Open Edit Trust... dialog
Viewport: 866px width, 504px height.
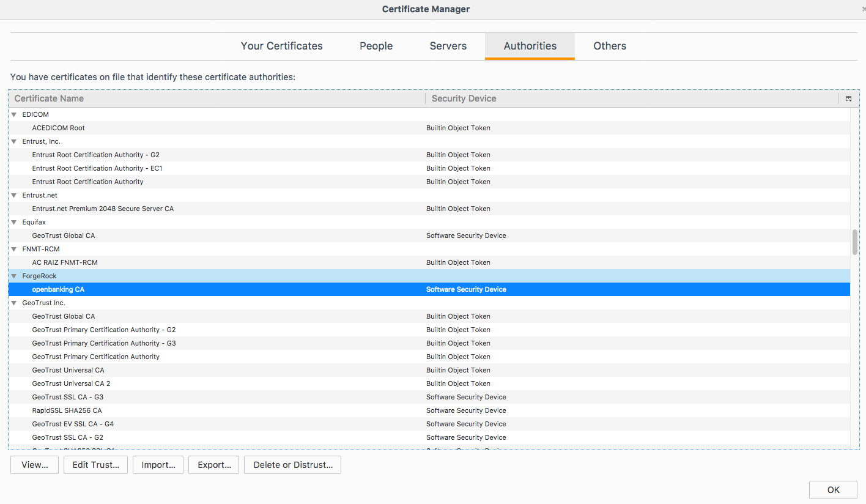[x=96, y=465]
